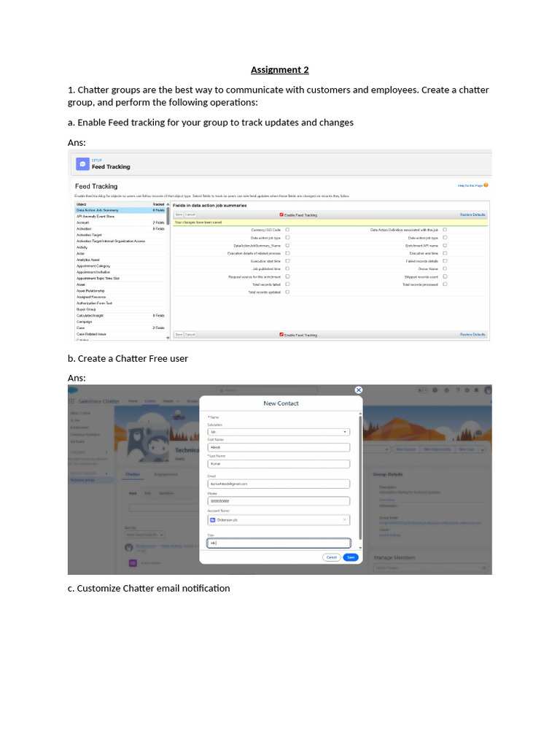
Task: Select the Account object row
Action: (x=120, y=222)
